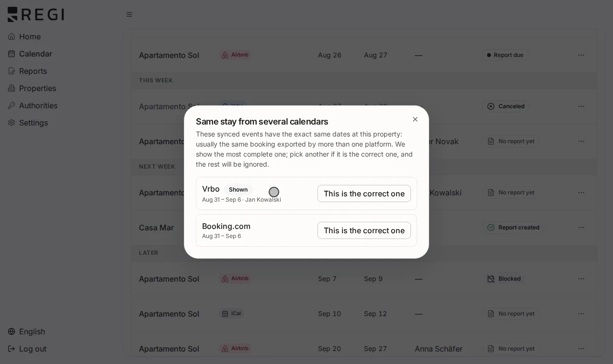Mark the Booking.com event as the correct one
613x364 pixels.
click(x=364, y=230)
